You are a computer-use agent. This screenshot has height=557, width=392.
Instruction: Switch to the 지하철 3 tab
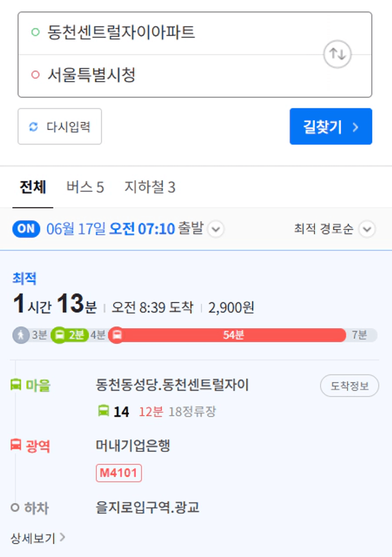tap(150, 187)
